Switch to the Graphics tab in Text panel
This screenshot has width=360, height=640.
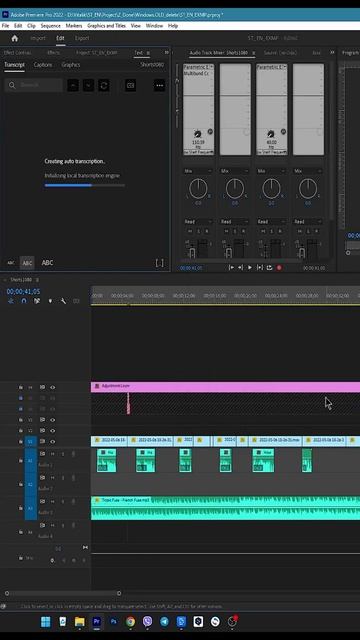(x=71, y=65)
